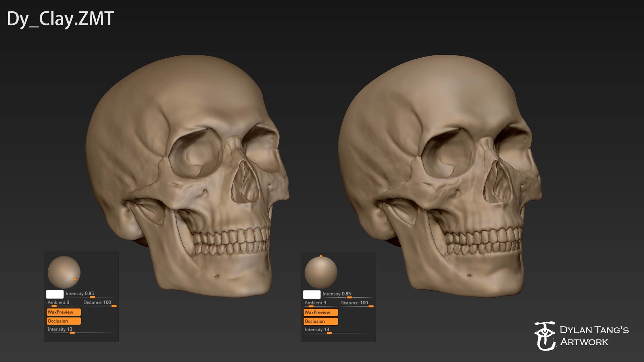Disable Occlusion in the left panel
This screenshot has width=644, height=362.
[63, 321]
